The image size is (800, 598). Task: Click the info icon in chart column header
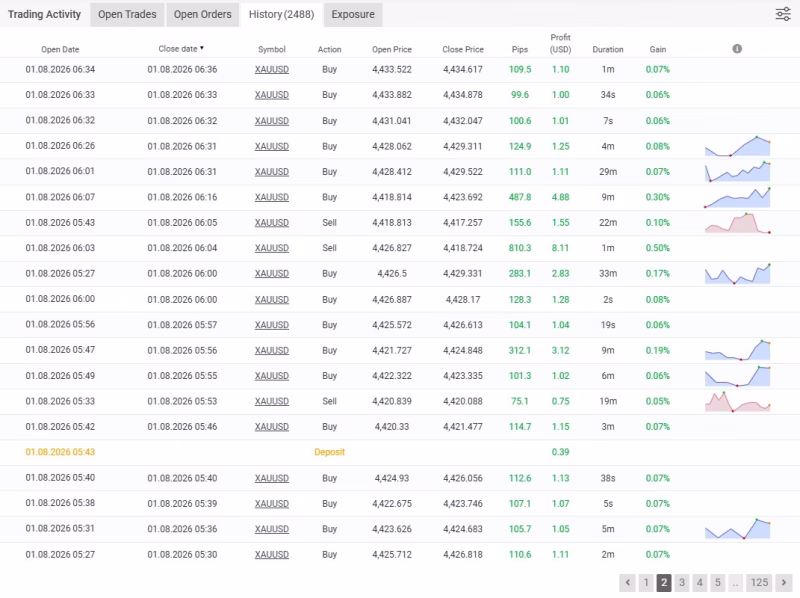point(737,48)
